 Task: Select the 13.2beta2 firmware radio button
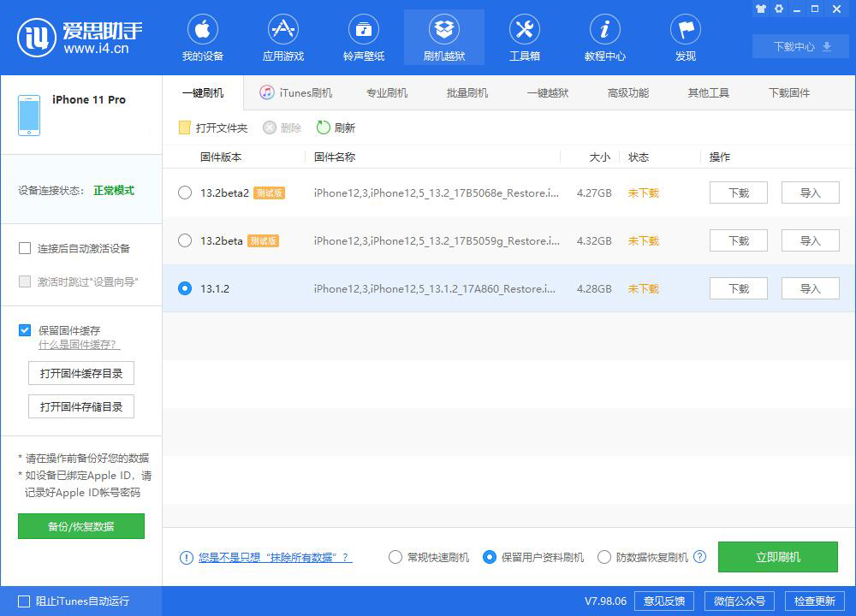(185, 193)
